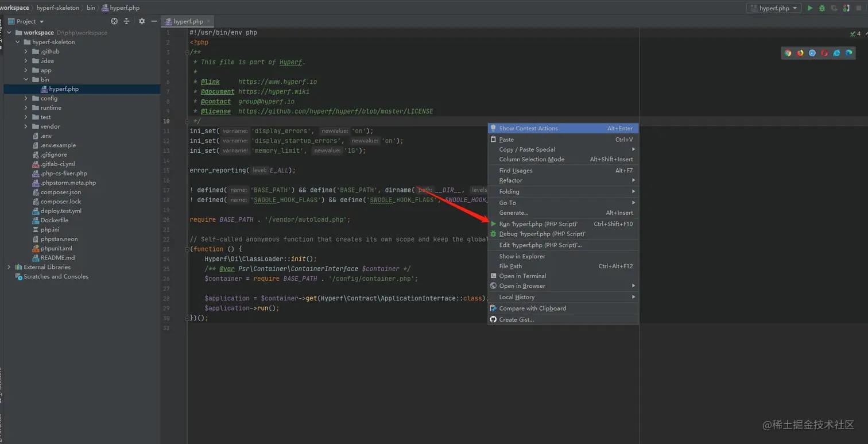
Task: Open file in Firefox browser icon
Action: point(800,53)
